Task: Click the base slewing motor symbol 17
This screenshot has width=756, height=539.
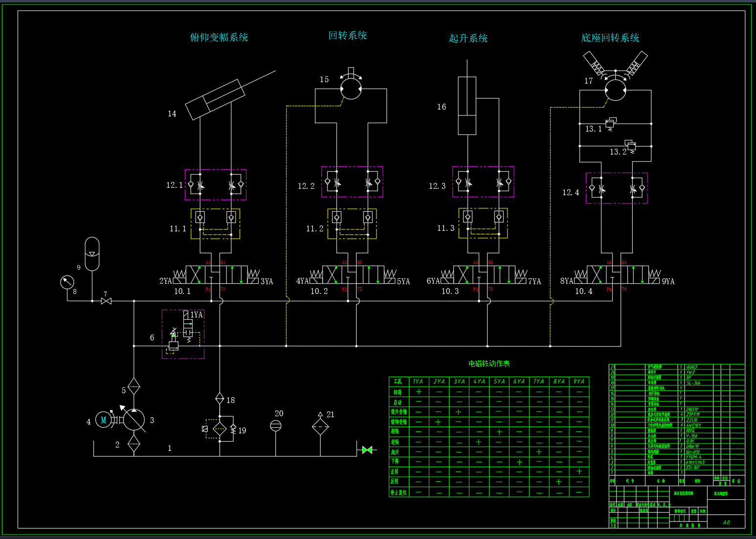Action: point(615,90)
